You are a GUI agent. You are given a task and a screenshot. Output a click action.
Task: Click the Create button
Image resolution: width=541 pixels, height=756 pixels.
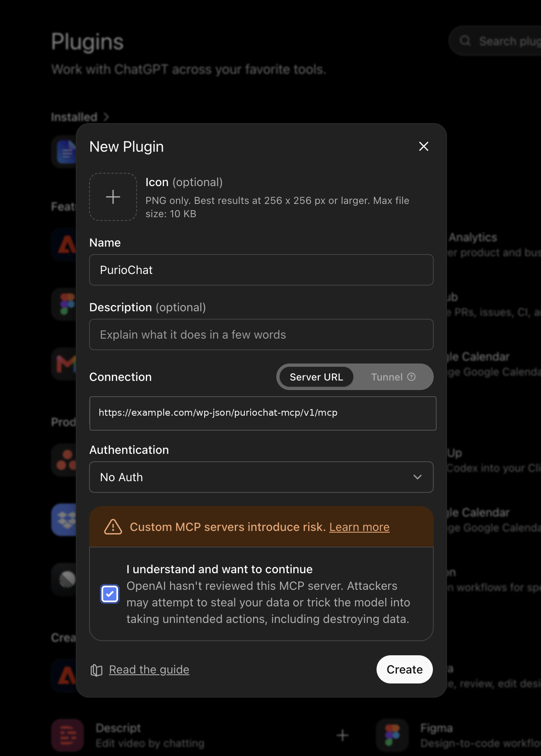[405, 669]
